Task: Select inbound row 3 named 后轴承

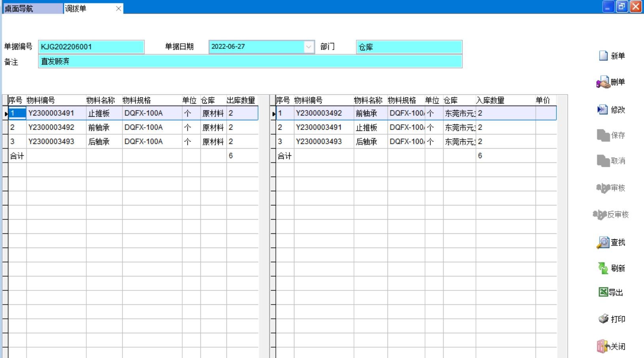Action: pos(366,142)
